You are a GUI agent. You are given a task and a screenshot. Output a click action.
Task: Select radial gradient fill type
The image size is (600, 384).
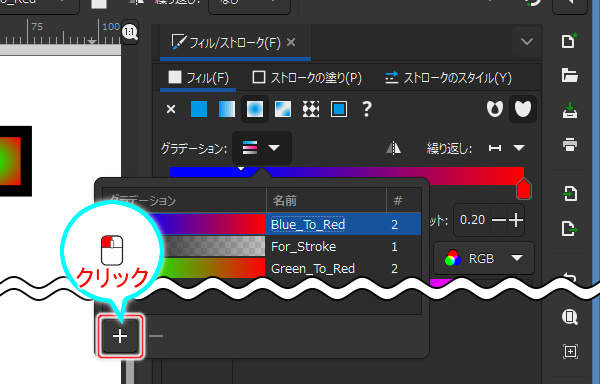point(255,109)
